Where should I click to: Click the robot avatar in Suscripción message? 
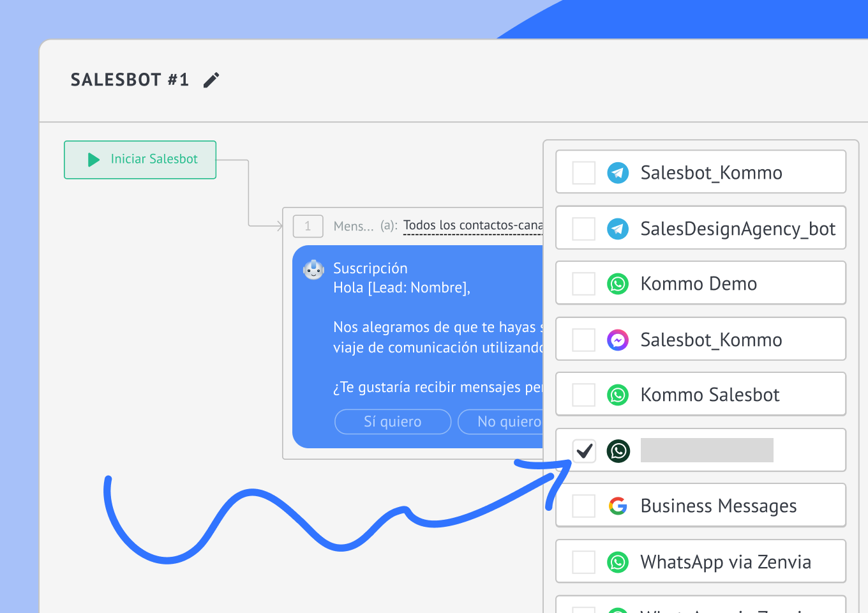pos(313,269)
